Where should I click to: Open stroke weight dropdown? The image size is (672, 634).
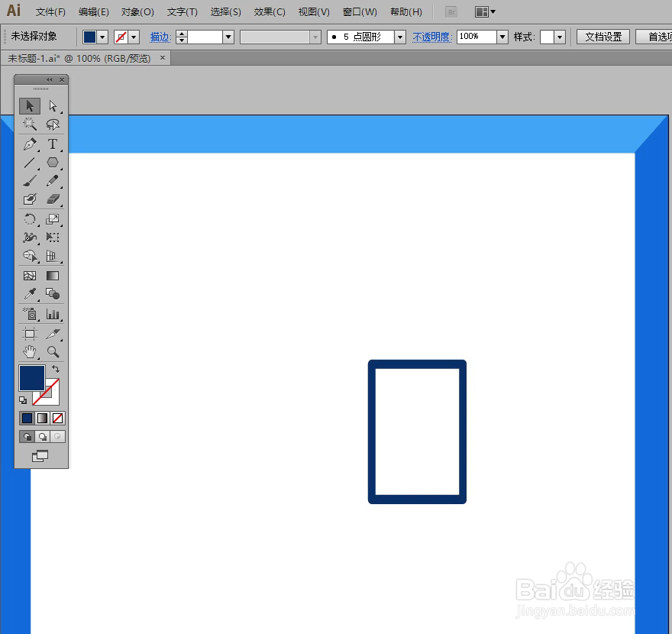pos(228,37)
